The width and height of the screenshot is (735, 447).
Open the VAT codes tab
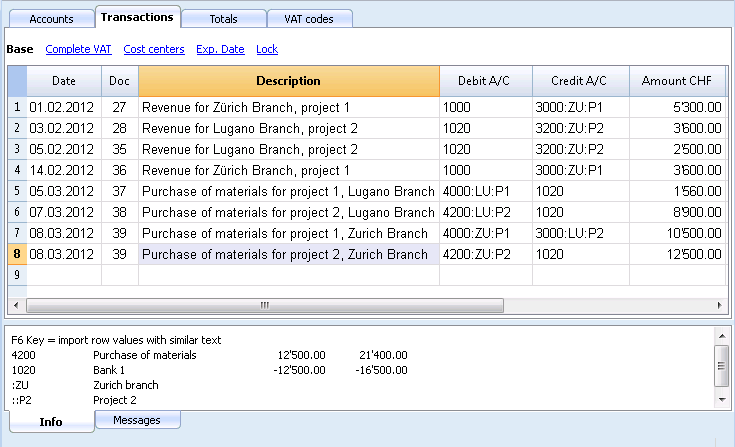[309, 19]
